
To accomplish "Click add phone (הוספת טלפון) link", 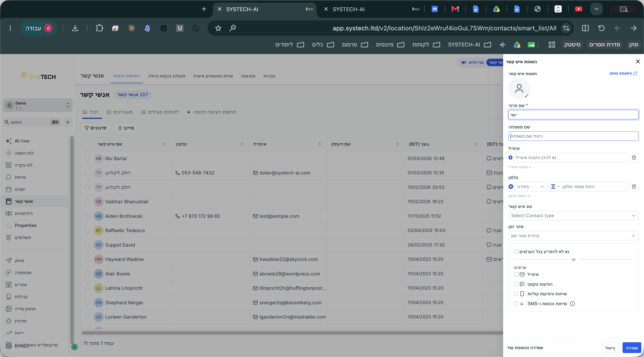I will tap(519, 196).
